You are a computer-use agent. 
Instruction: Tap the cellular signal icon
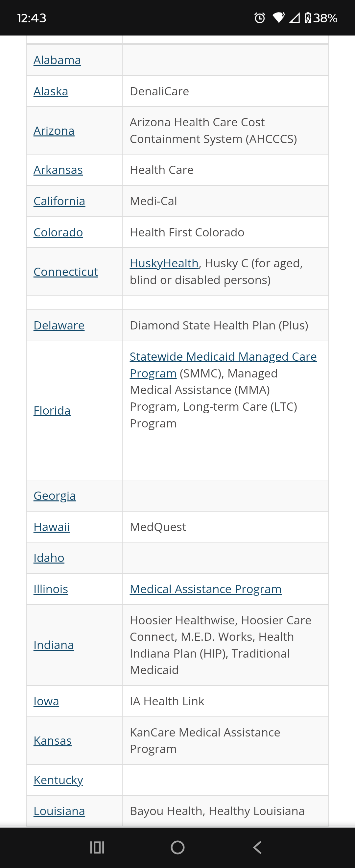point(295,18)
